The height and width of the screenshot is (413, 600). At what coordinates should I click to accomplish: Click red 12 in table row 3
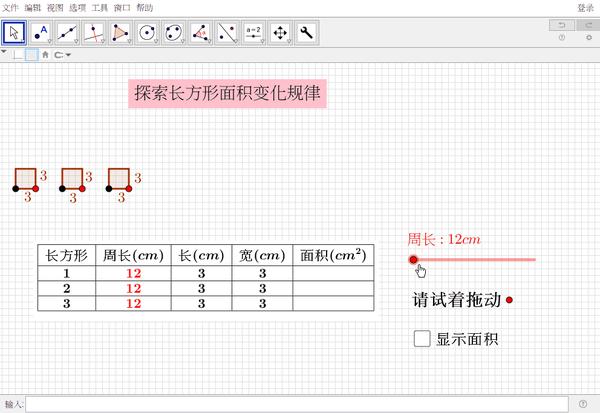pyautogui.click(x=134, y=304)
